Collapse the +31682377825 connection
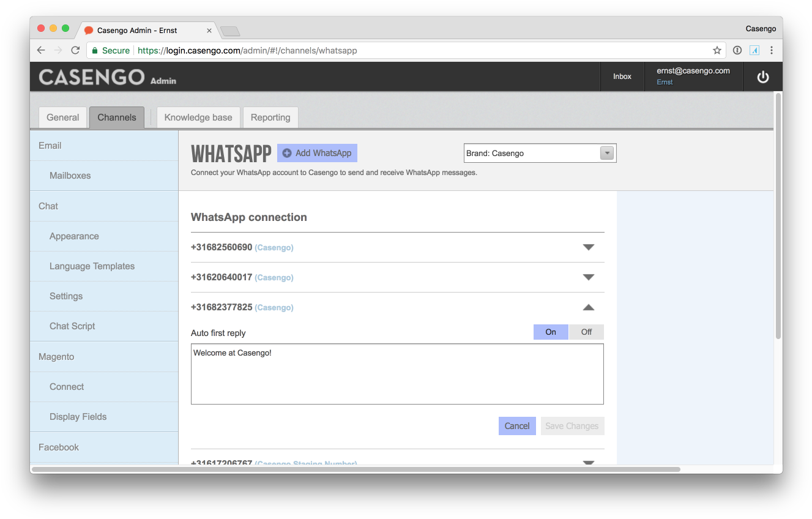 pos(589,307)
